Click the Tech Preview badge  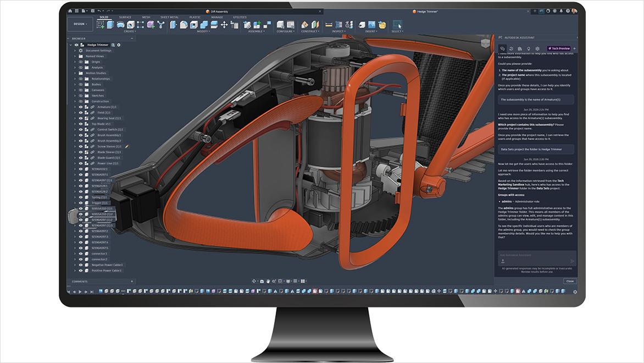tap(559, 48)
